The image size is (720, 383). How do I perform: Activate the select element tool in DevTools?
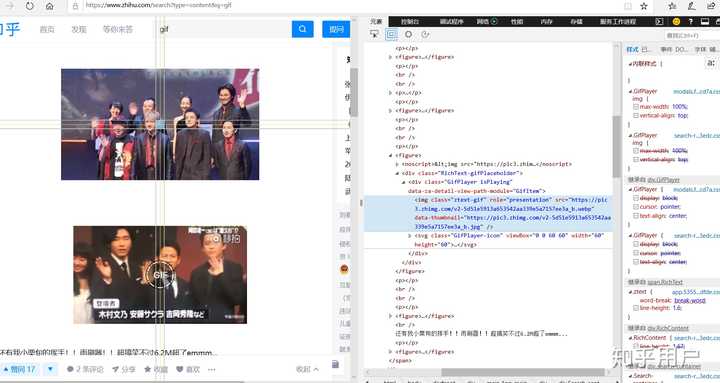(375, 34)
